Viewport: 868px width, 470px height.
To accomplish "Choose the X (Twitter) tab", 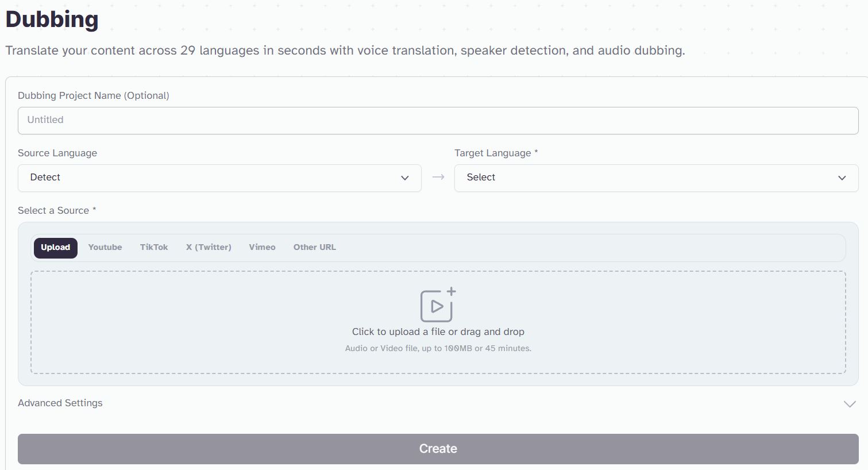I will (209, 248).
